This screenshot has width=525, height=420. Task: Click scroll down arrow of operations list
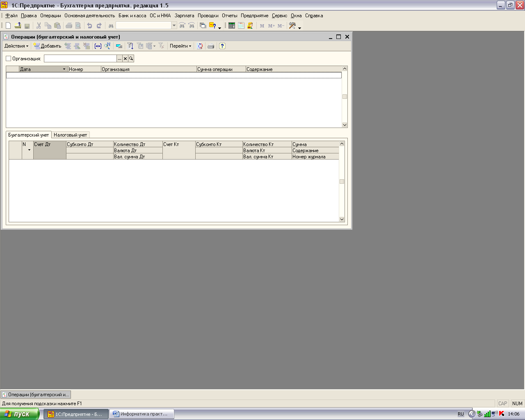345,125
